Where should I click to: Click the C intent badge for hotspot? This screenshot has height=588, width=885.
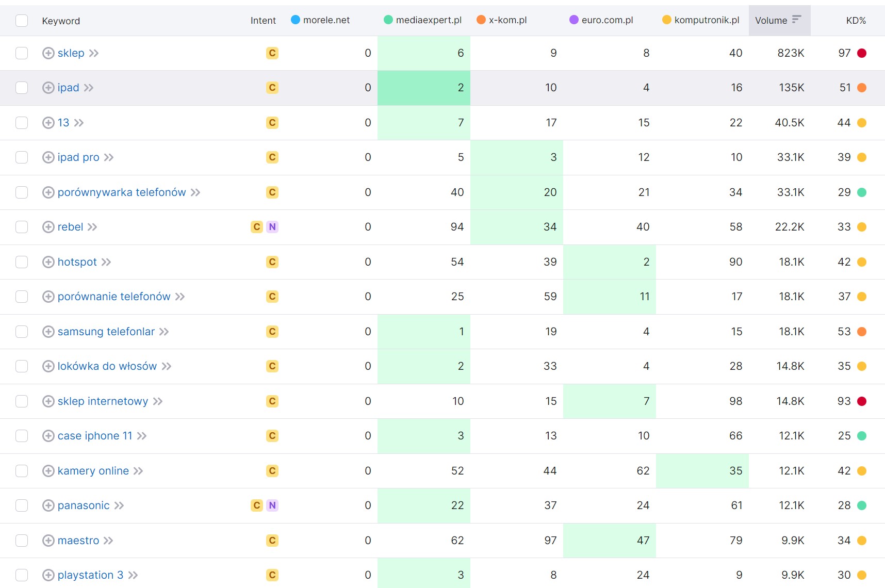(272, 262)
